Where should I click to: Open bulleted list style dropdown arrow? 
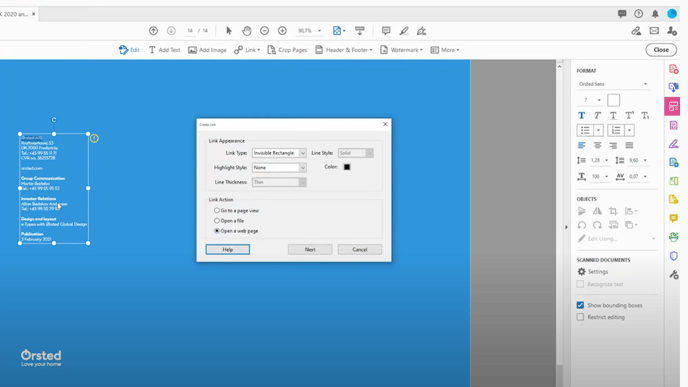click(x=598, y=130)
